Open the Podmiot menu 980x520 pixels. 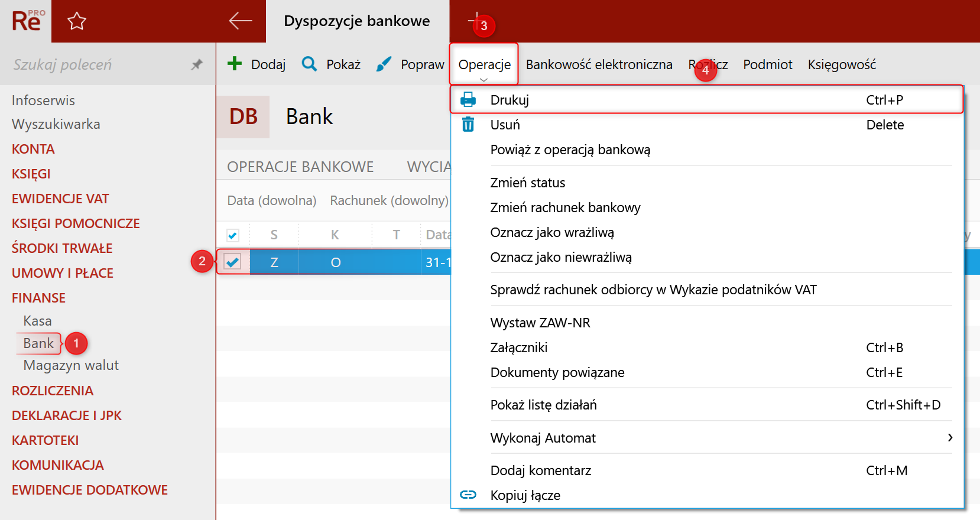[768, 64]
